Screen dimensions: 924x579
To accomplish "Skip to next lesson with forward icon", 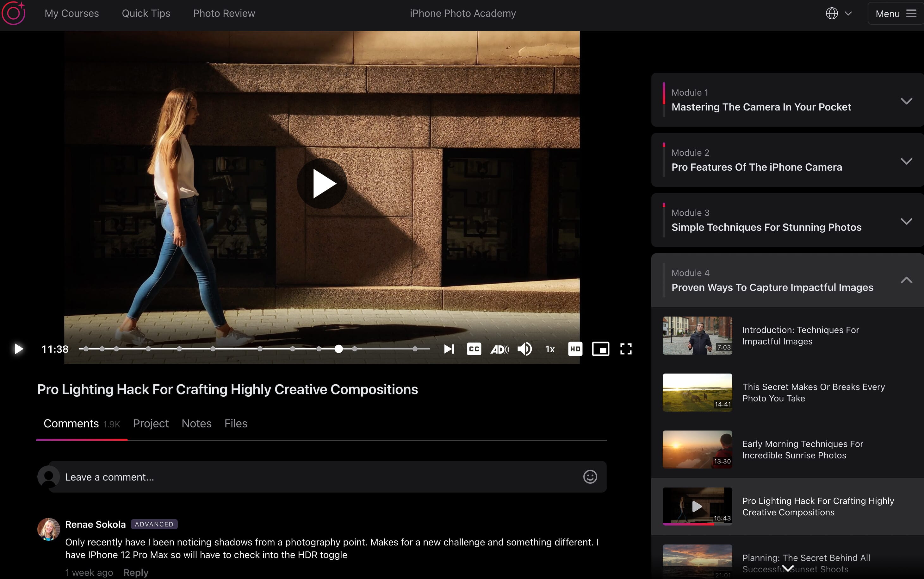I will click(x=448, y=348).
